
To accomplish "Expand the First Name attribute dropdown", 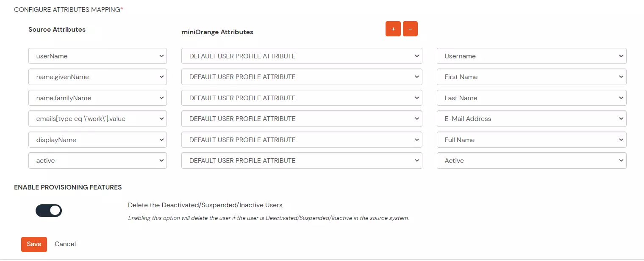I will pyautogui.click(x=531, y=77).
